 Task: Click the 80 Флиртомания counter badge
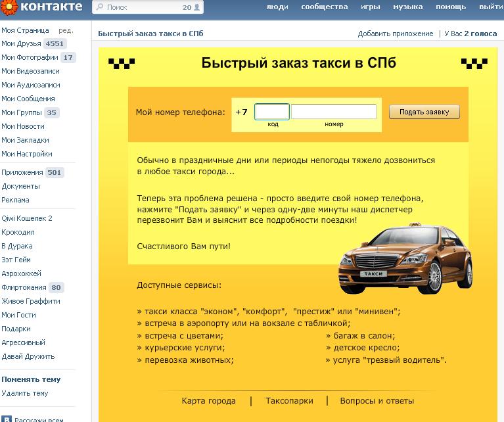click(57, 287)
